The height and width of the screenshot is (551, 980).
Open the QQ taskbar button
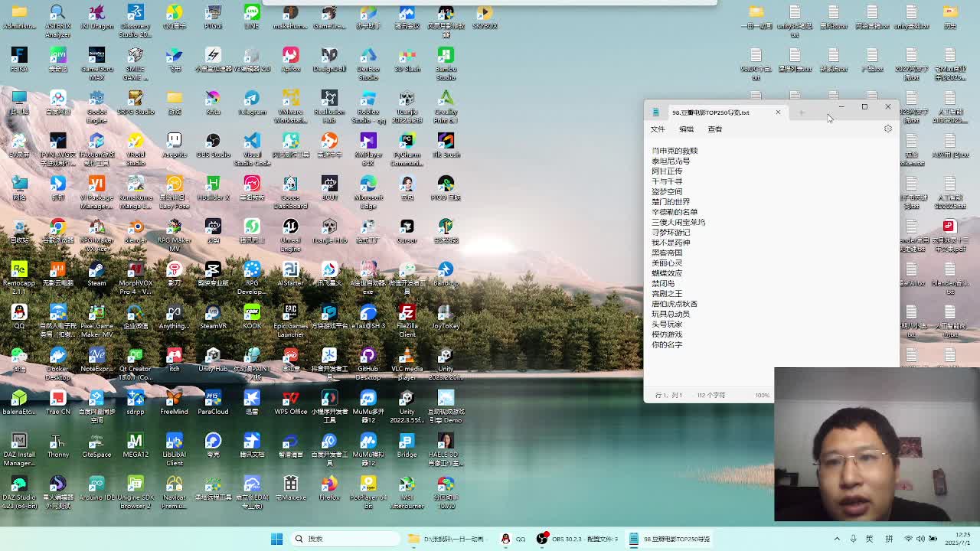point(513,539)
